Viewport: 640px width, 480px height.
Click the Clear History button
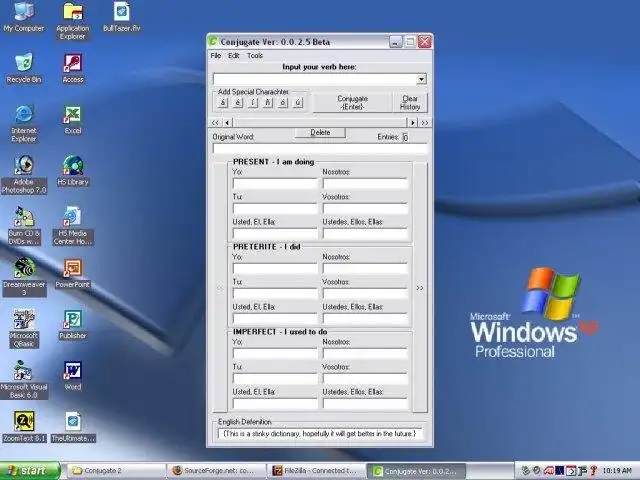410,102
